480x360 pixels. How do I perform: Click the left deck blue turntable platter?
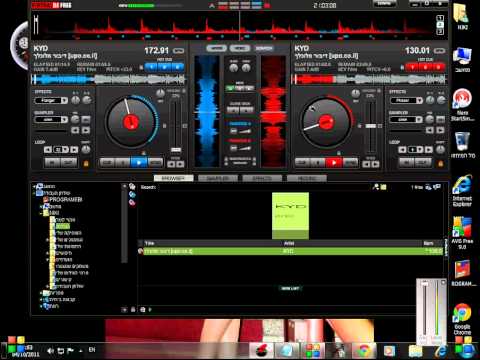click(x=131, y=122)
